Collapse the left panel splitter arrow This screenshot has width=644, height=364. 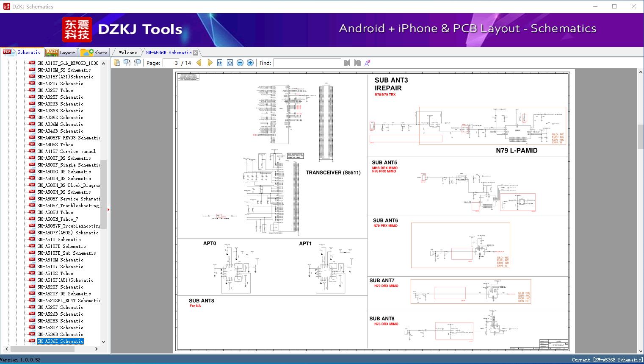108,209
